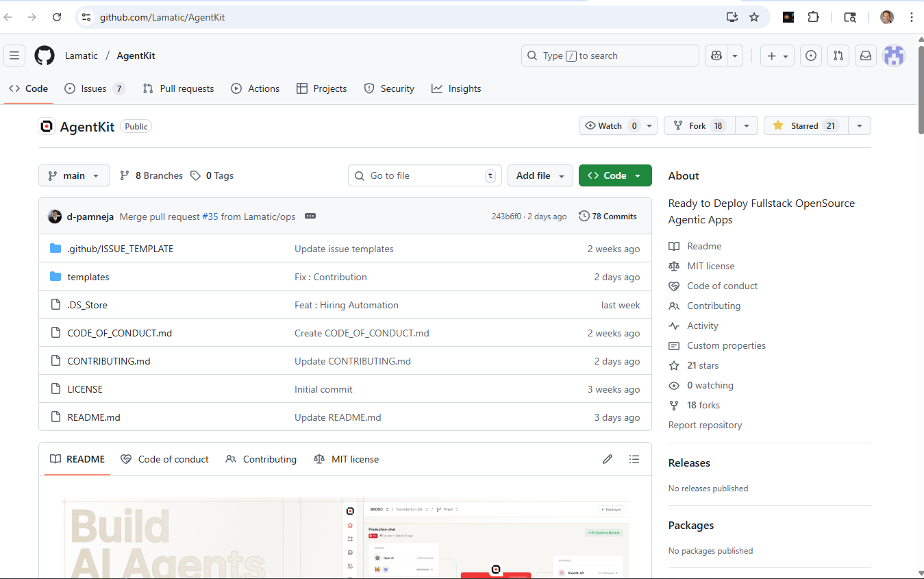Image resolution: width=924 pixels, height=579 pixels.
Task: Open the user avatar menu
Action: [894, 56]
